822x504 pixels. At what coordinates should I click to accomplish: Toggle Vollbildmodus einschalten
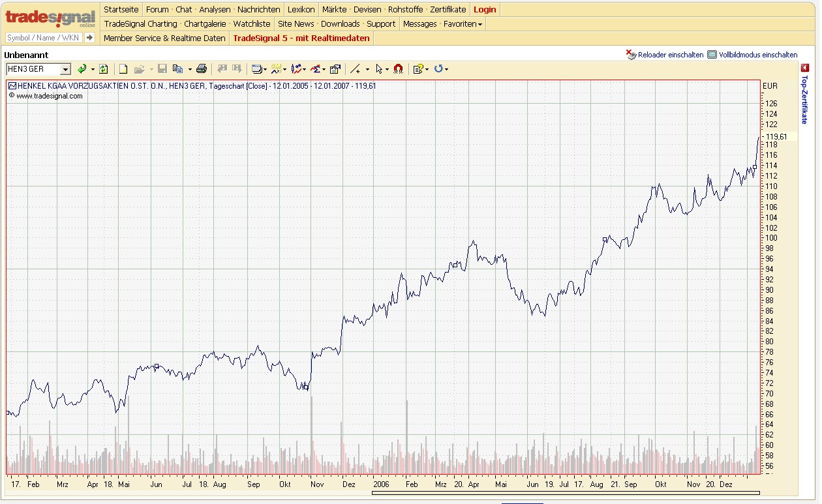point(753,55)
